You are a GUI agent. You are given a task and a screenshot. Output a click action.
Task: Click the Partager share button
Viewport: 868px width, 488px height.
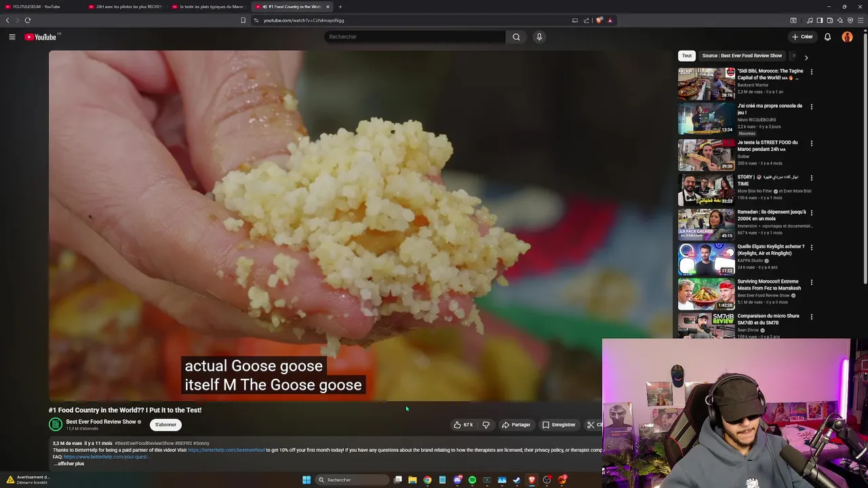pyautogui.click(x=516, y=425)
